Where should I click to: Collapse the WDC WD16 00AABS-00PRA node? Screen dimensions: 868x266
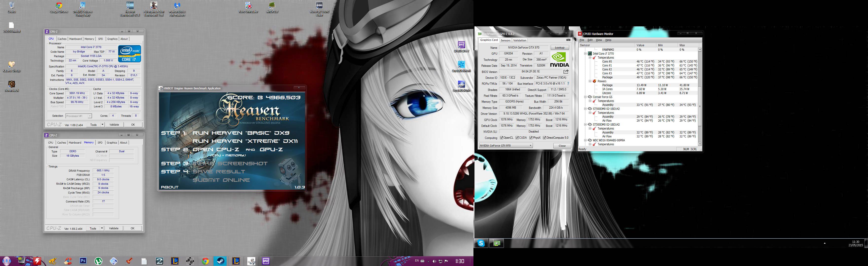(586, 140)
